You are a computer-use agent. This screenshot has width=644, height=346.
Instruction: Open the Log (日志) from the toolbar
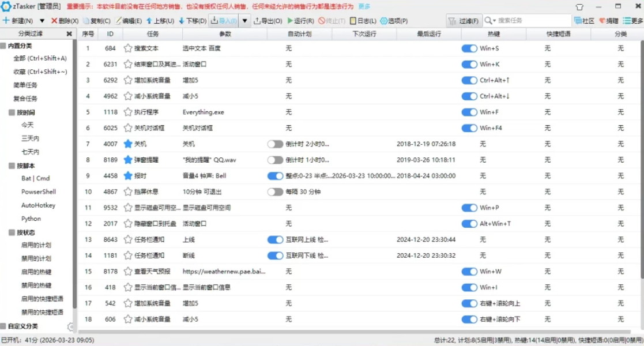click(363, 21)
